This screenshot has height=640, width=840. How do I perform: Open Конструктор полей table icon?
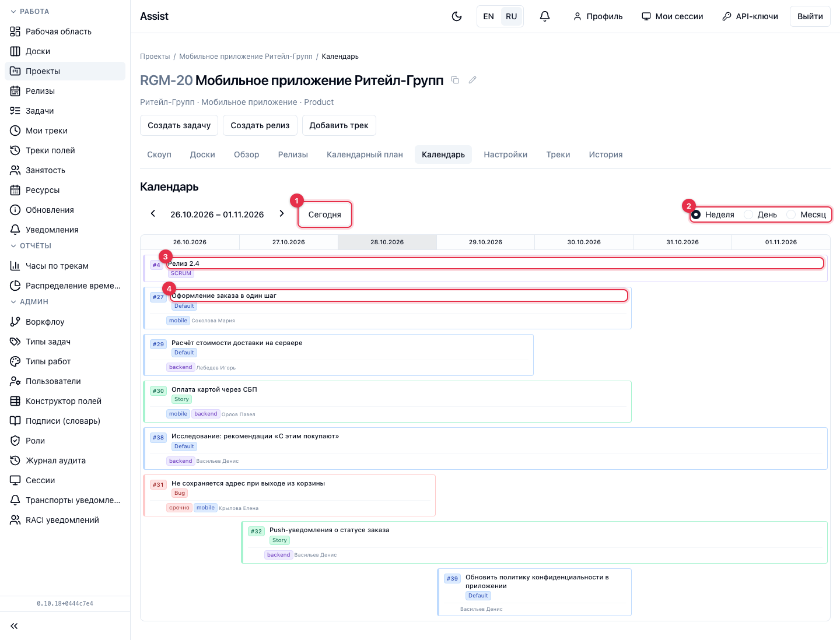click(15, 401)
